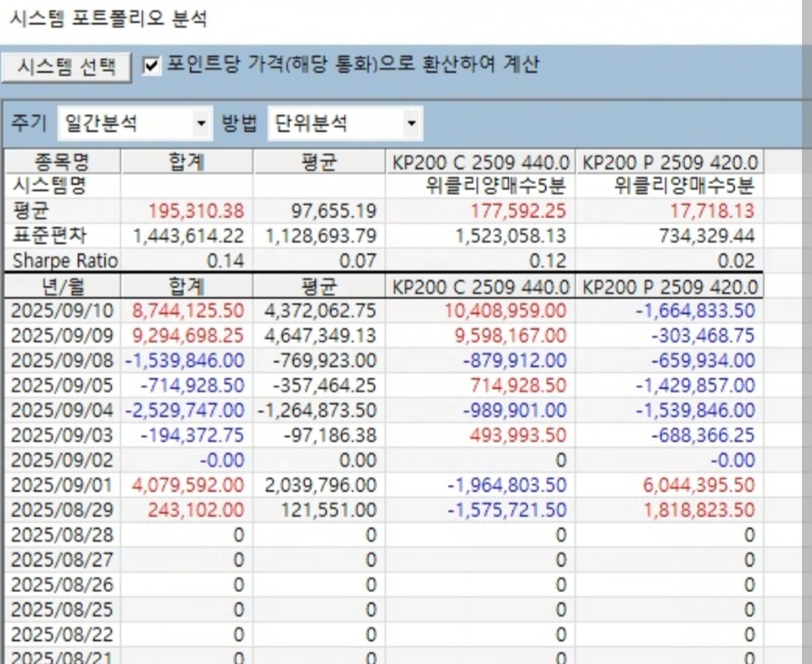The height and width of the screenshot is (664, 812).
Task: Click the 합계 value -2,529,747.00
Action: click(x=185, y=411)
